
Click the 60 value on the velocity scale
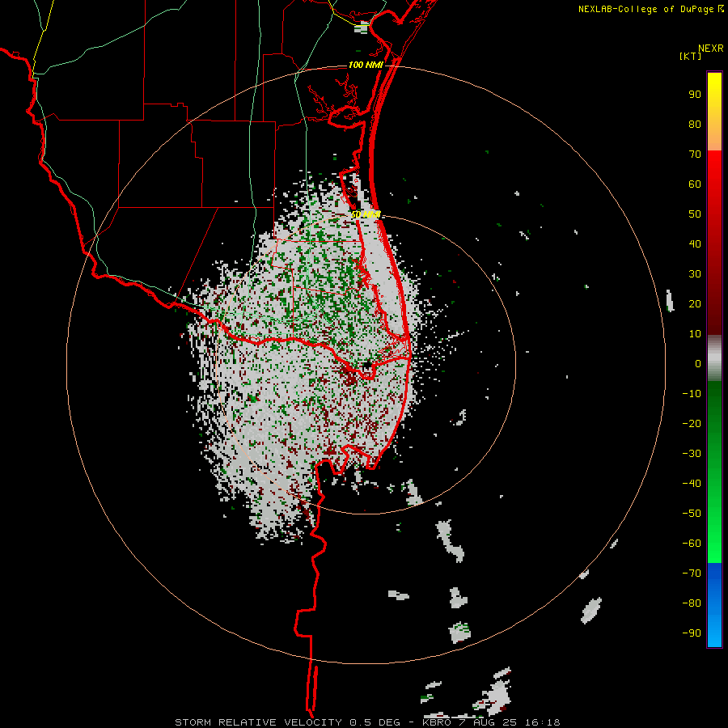click(x=695, y=184)
